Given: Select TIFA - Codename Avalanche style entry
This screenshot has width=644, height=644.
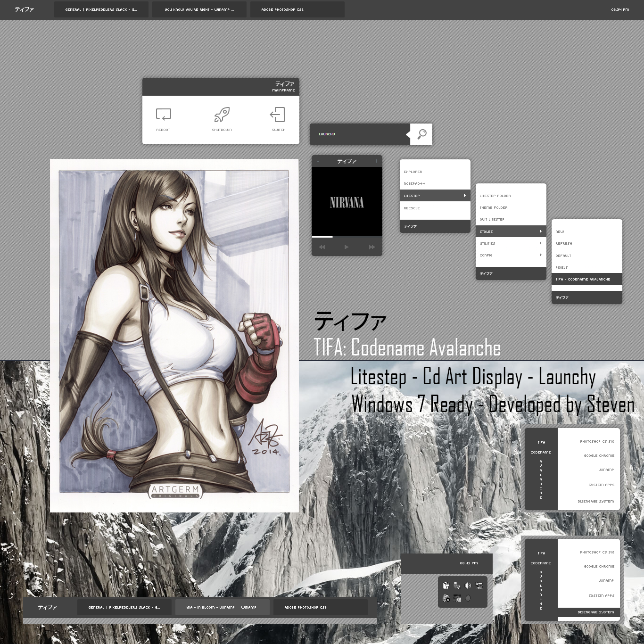Looking at the screenshot, I should point(587,279).
